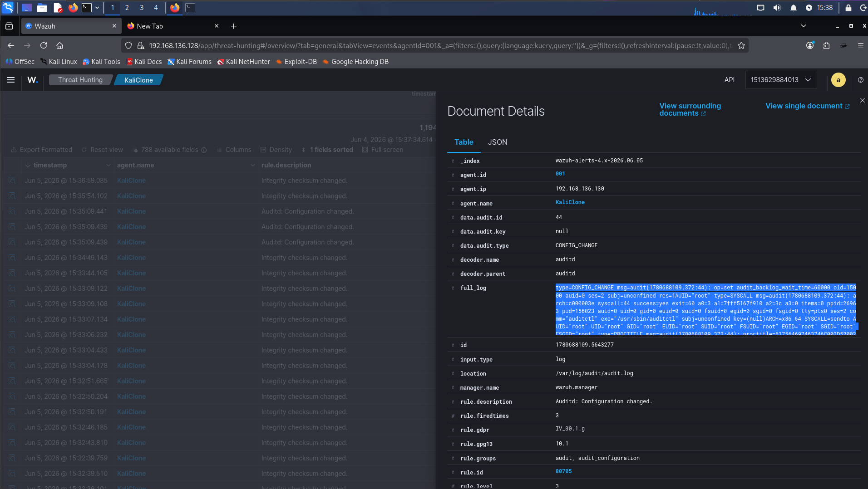Open timestamp column options chevron
This screenshot has height=489, width=868.
pos(108,165)
